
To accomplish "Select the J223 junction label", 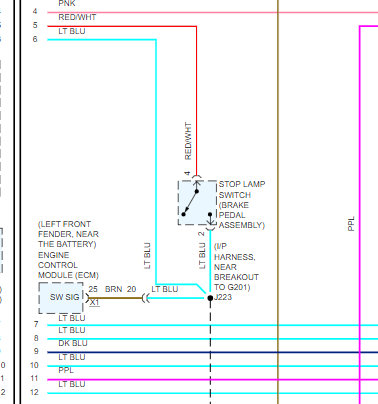I will (x=223, y=297).
